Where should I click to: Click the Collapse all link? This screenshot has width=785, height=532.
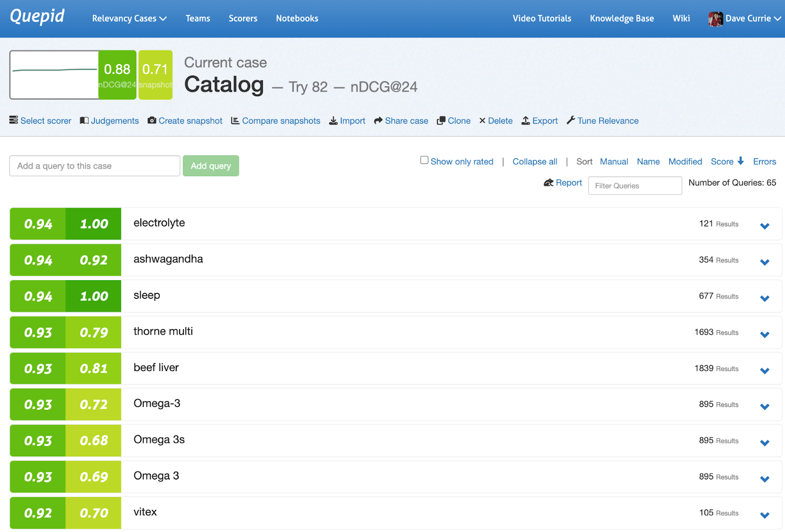coord(535,161)
